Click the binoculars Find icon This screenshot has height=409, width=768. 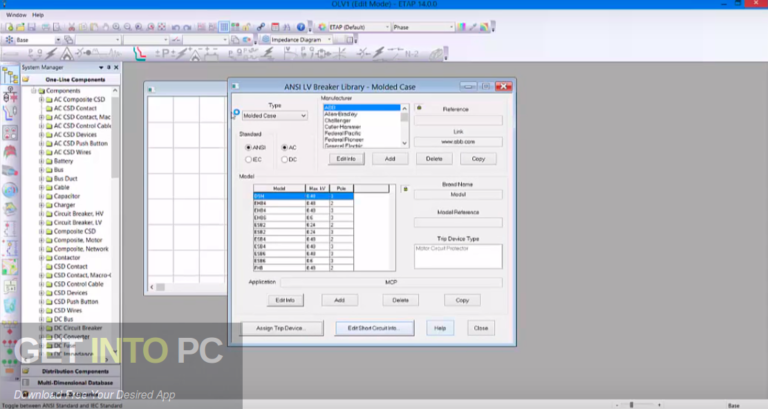pos(287,27)
